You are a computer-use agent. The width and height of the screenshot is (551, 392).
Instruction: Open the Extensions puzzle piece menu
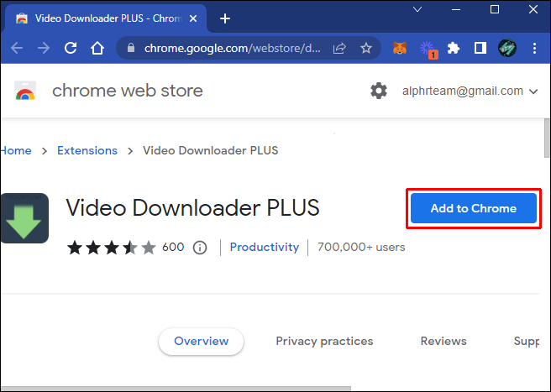pos(454,48)
